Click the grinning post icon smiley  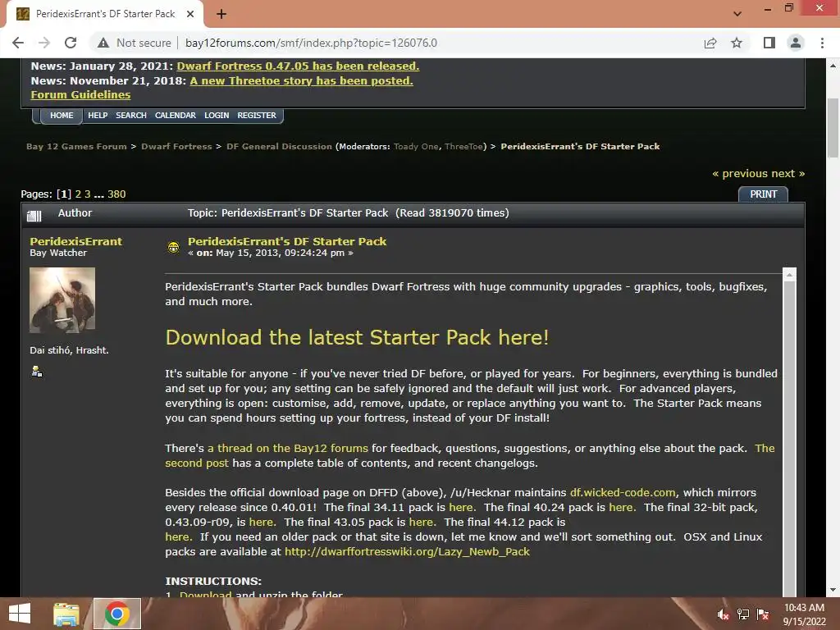(x=173, y=247)
